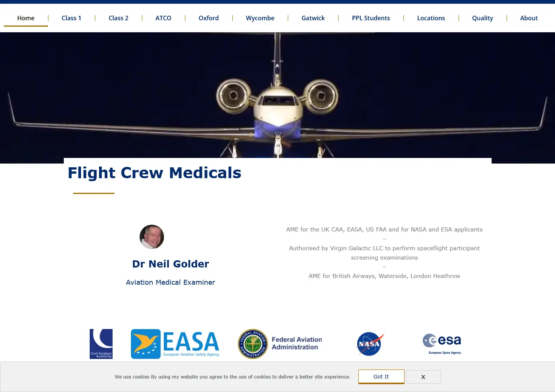555x392 pixels.
Task: Go to Class 1 page
Action: tap(71, 18)
